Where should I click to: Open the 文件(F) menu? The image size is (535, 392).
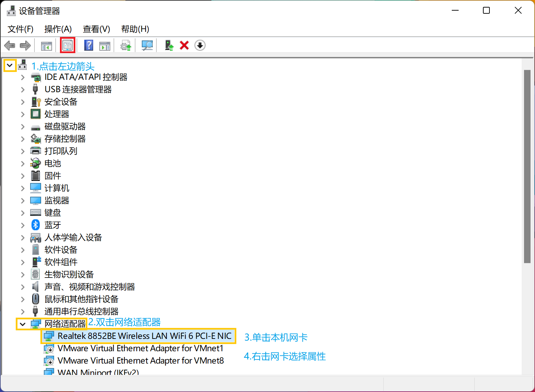[21, 29]
